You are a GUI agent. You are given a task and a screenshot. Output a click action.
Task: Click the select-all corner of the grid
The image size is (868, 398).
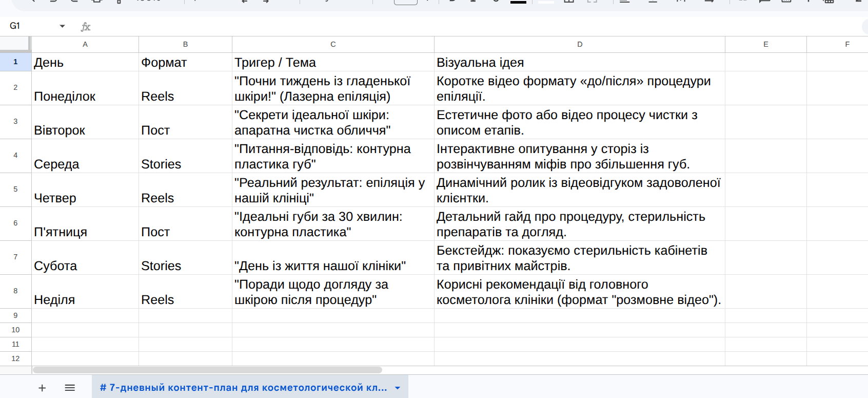pos(15,44)
